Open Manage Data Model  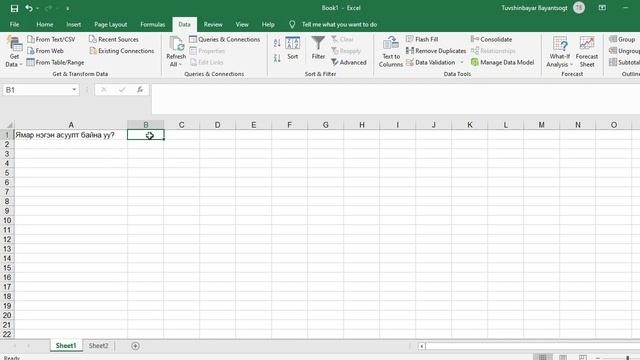(x=502, y=62)
